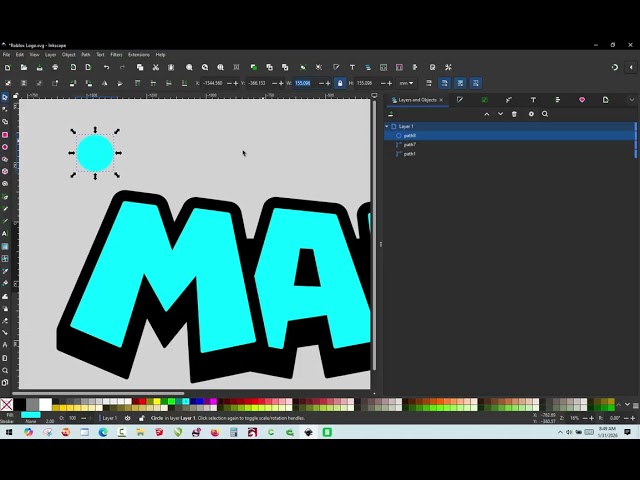Open the mm units dropdown

(406, 83)
